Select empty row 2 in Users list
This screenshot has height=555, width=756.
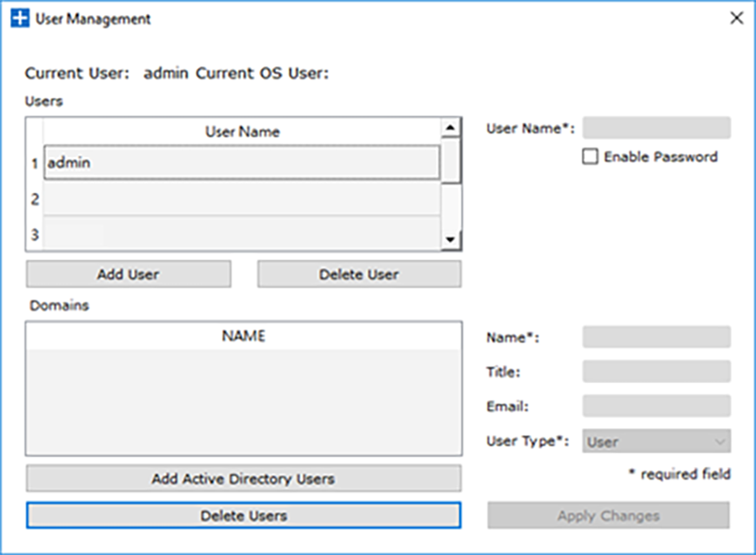[242, 199]
